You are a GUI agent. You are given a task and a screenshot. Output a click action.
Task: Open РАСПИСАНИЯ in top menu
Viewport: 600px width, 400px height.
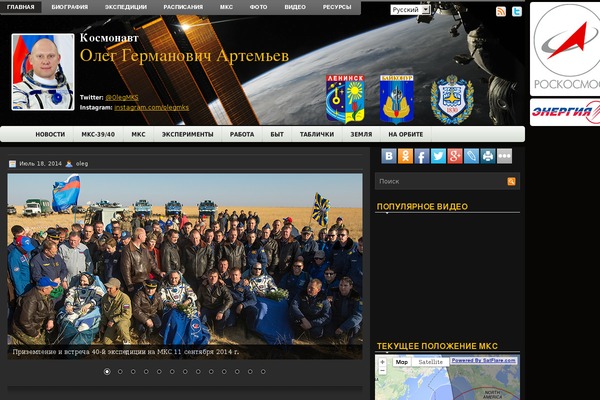click(183, 7)
